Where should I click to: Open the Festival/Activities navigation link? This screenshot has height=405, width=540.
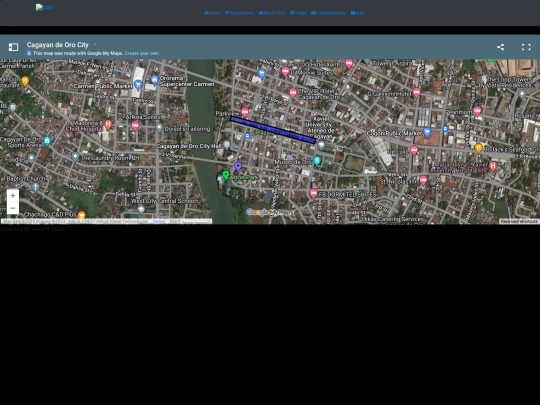[329, 13]
